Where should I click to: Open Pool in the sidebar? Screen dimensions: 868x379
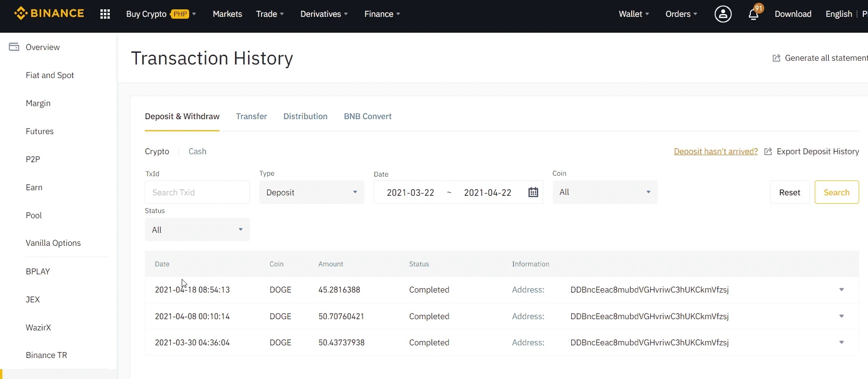34,215
